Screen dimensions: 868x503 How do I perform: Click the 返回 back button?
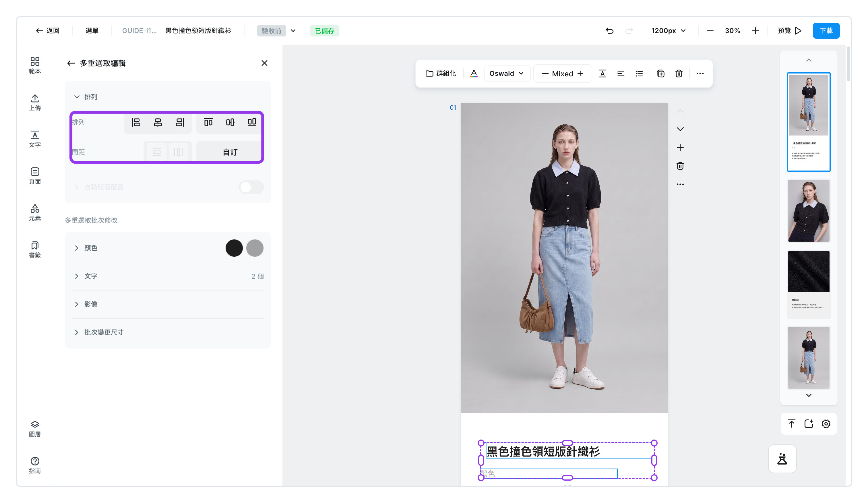[48, 31]
